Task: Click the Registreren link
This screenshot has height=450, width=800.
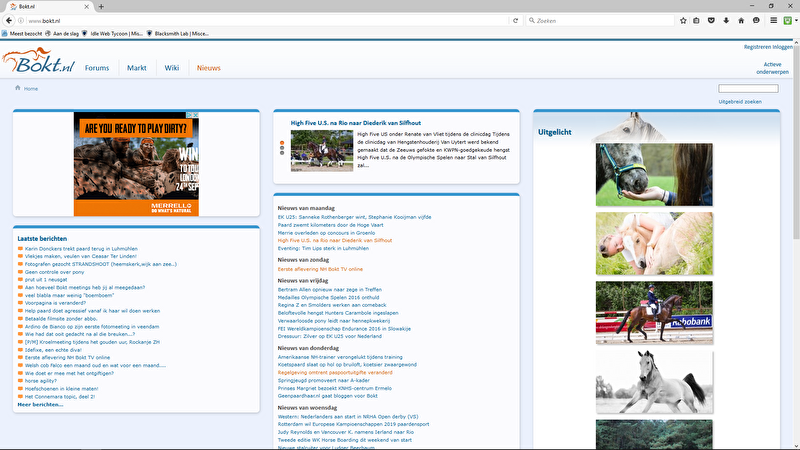Action: click(757, 47)
